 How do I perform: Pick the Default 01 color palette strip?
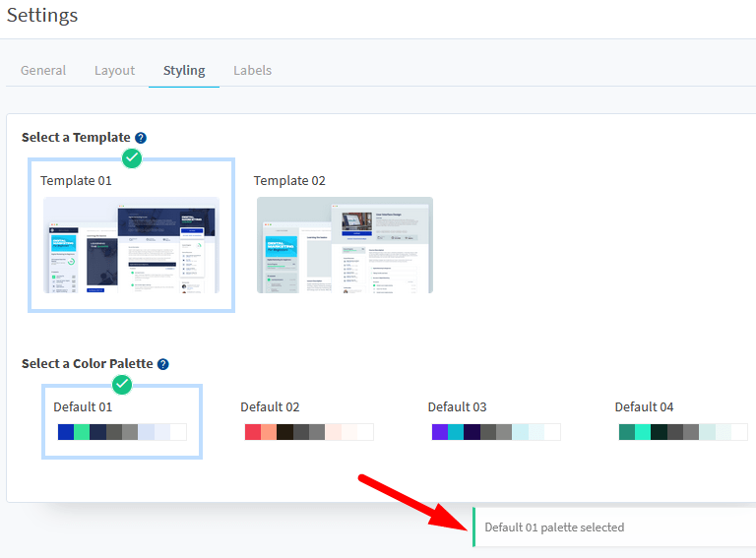122,432
